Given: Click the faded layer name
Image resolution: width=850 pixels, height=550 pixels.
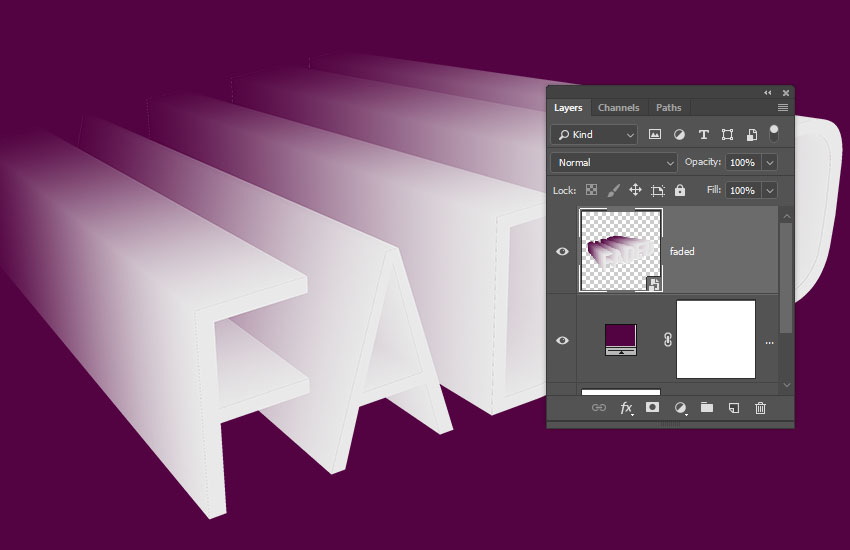Looking at the screenshot, I should [x=682, y=251].
